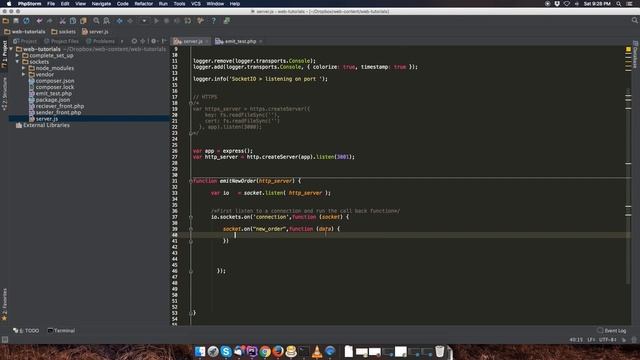This screenshot has width=640, height=360.
Task: Click the Debug icon in toolbar
Action: pos(167,21)
